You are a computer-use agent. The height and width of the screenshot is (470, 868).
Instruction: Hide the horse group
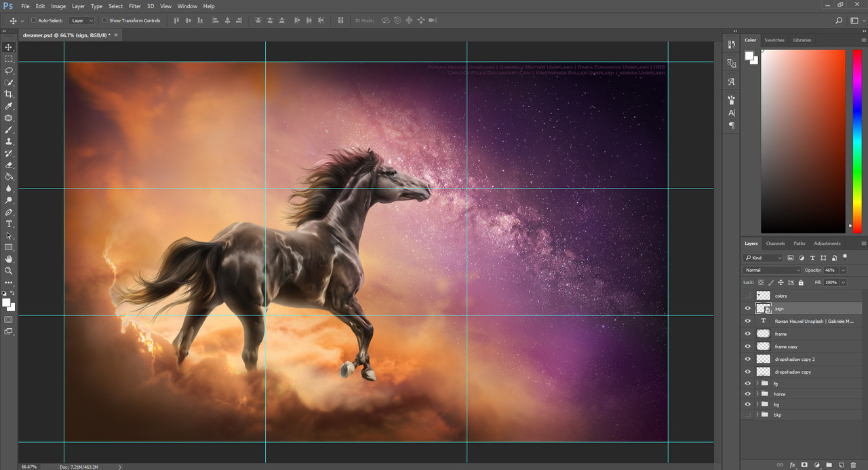click(748, 393)
